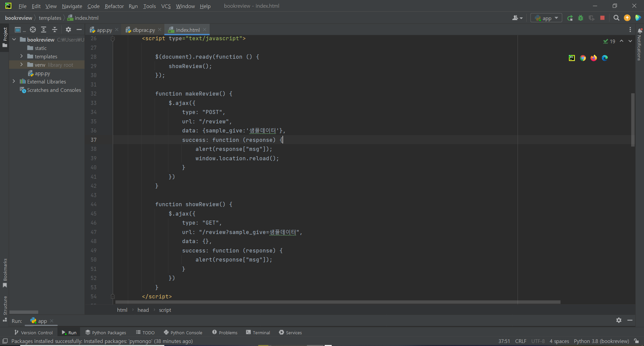Open the TODO tool window
This screenshot has width=644, height=346.
click(x=145, y=333)
